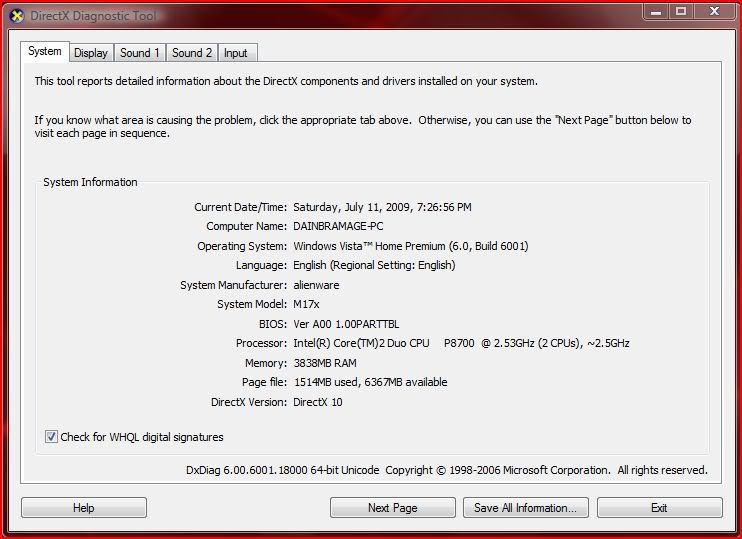Viewport: 742px width, 539px height.
Task: Click Save All Information button
Action: click(526, 508)
